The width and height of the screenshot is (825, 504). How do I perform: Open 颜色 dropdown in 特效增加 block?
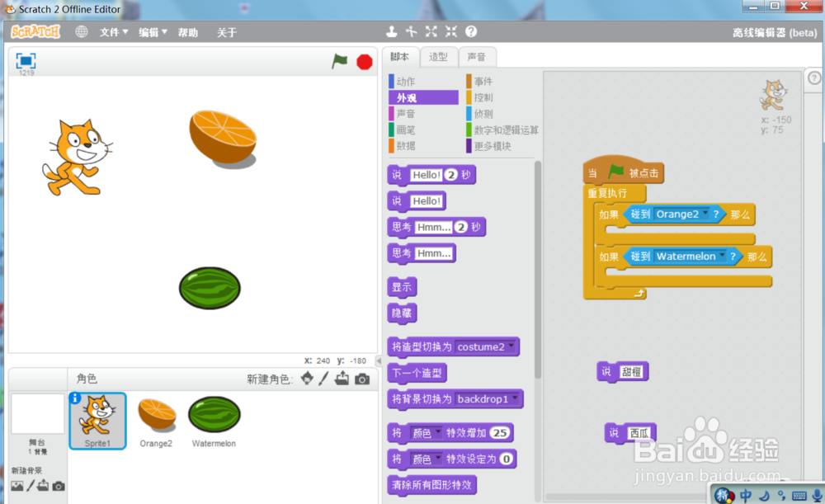coord(437,432)
